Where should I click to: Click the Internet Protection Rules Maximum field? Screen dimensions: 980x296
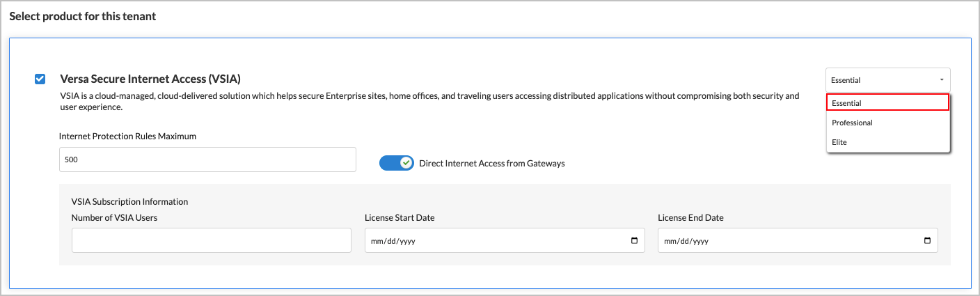tap(207, 159)
